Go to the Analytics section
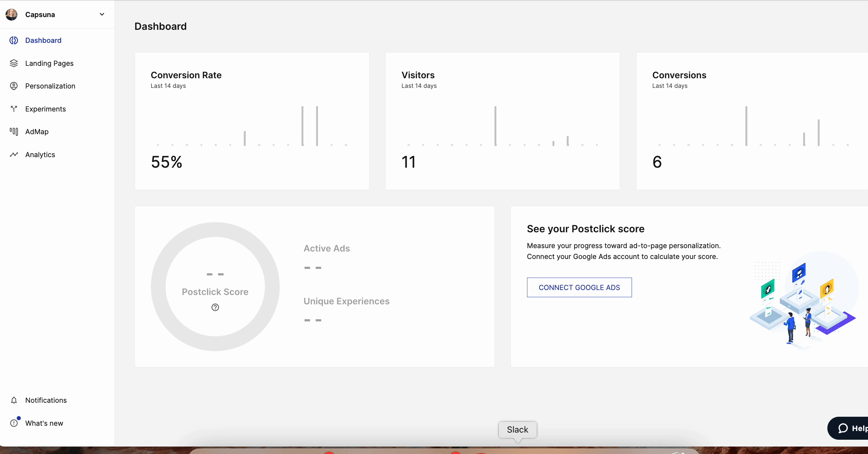This screenshot has height=454, width=868. tap(40, 154)
